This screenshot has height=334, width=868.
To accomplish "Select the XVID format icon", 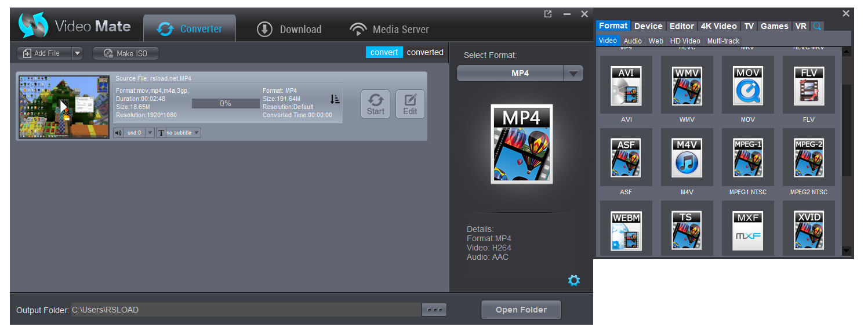I will pyautogui.click(x=809, y=231).
